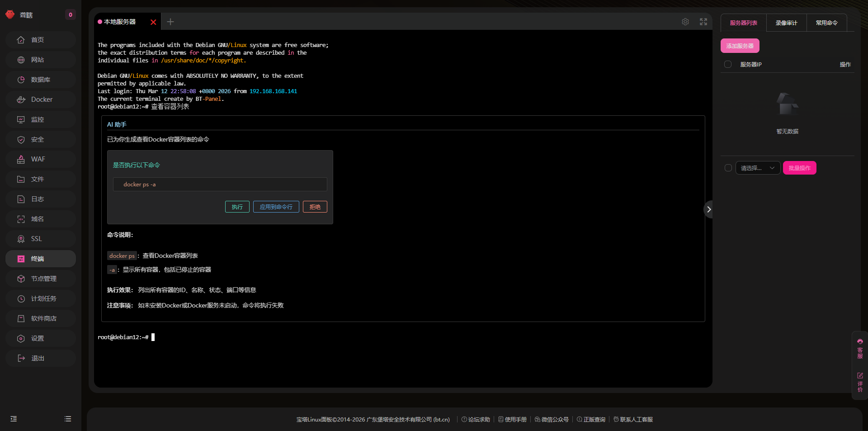Click the docker ps -a command field

click(x=220, y=185)
